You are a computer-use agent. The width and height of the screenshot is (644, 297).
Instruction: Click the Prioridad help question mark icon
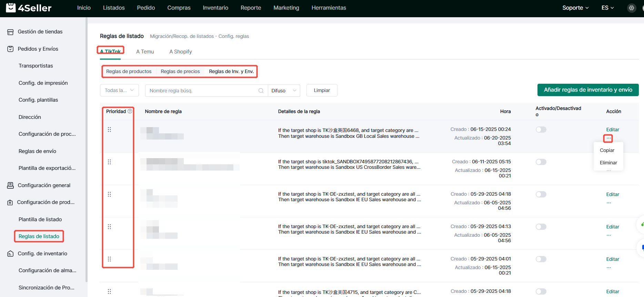130,111
